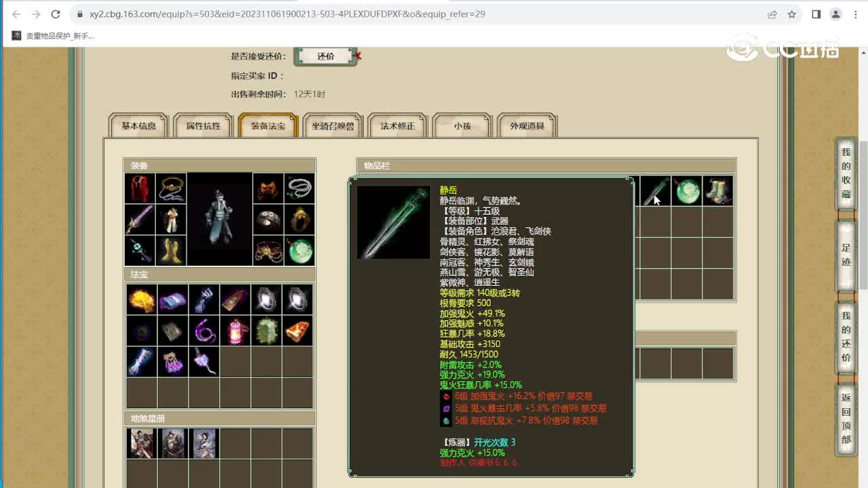This screenshot has width=868, height=488.
Task: Click the blue claw talisman icon
Action: point(204,300)
